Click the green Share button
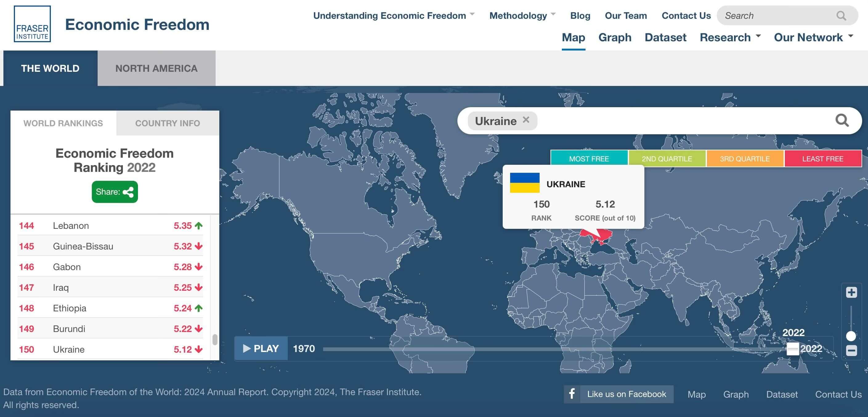This screenshot has height=417, width=868. [115, 192]
